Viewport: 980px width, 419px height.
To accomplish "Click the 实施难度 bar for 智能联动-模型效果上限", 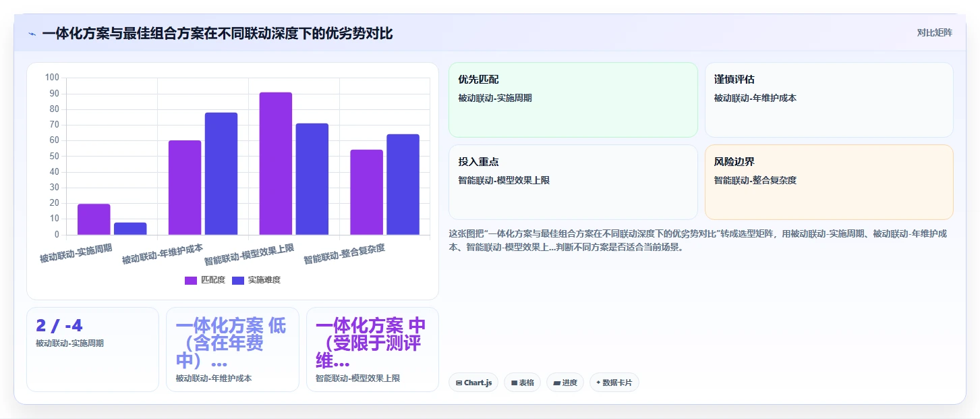I will [x=312, y=179].
